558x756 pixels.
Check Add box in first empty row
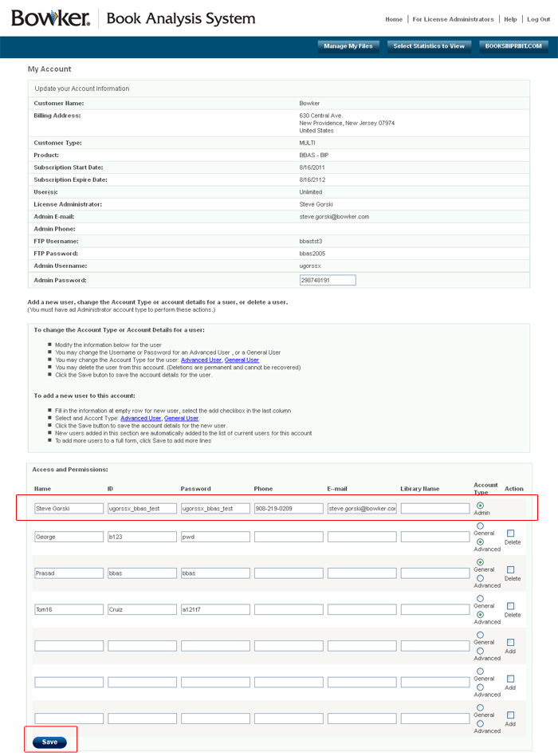pos(510,642)
